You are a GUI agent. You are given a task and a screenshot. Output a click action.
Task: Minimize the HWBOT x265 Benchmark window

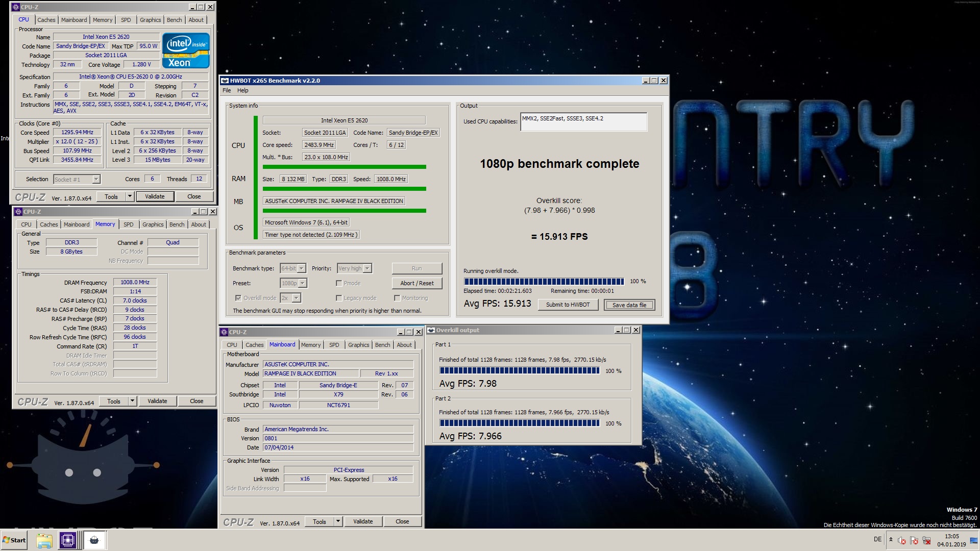pos(645,81)
